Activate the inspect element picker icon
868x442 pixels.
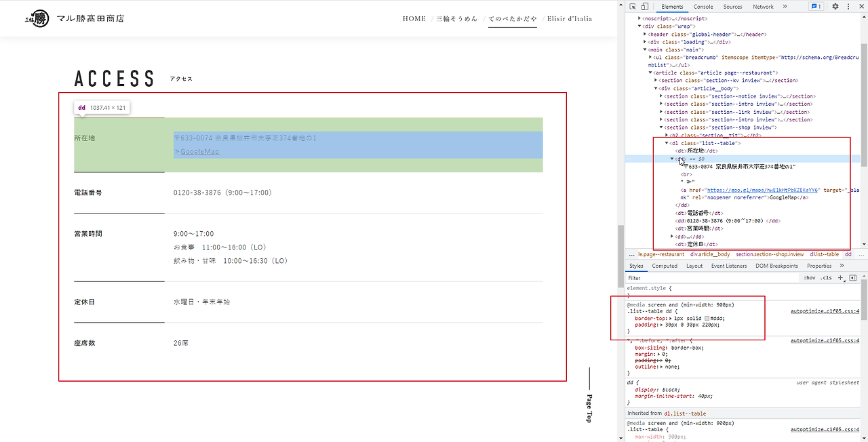631,7
